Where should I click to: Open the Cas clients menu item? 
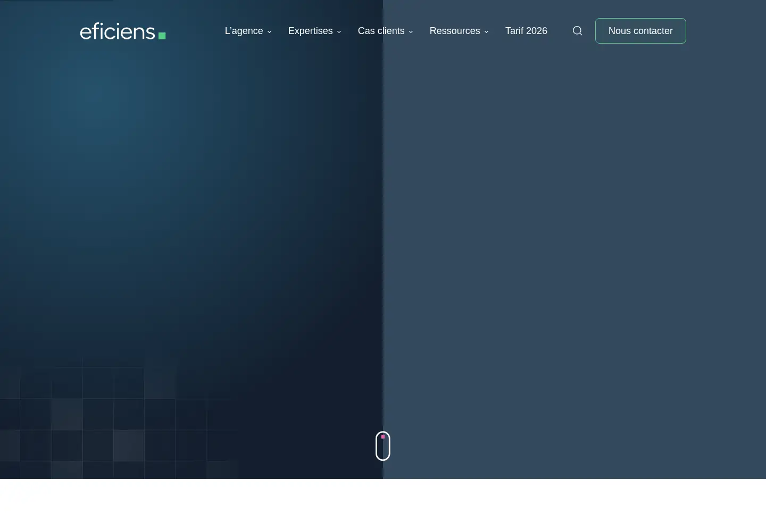click(x=381, y=31)
